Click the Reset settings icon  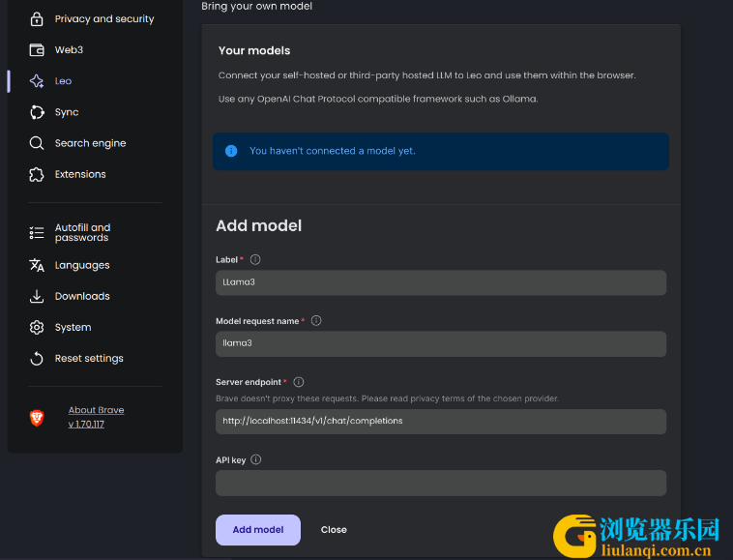click(37, 359)
